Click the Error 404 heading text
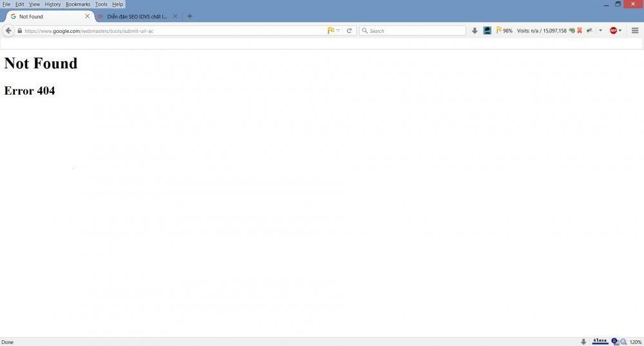Image resolution: width=644 pixels, height=346 pixels. [30, 91]
